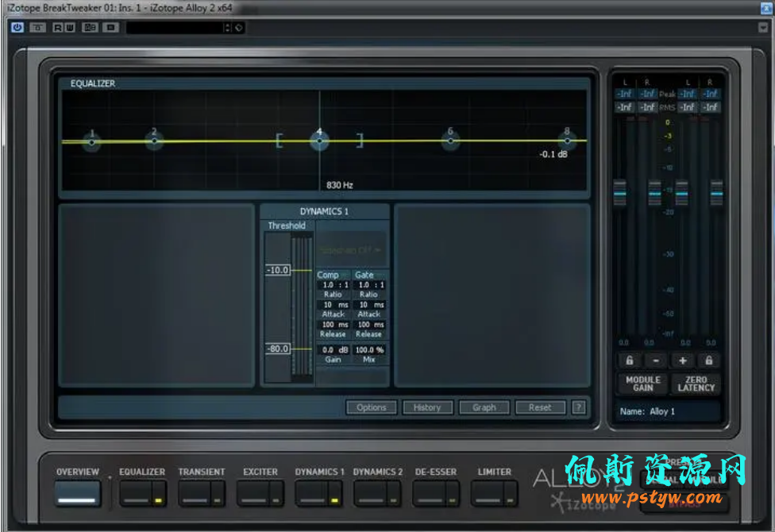The image size is (775, 532).
Task: Click the Gate attack 10 ms field
Action: click(x=371, y=305)
